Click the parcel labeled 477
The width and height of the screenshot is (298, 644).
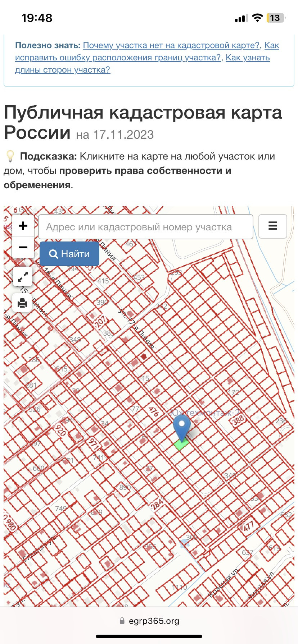point(248,527)
